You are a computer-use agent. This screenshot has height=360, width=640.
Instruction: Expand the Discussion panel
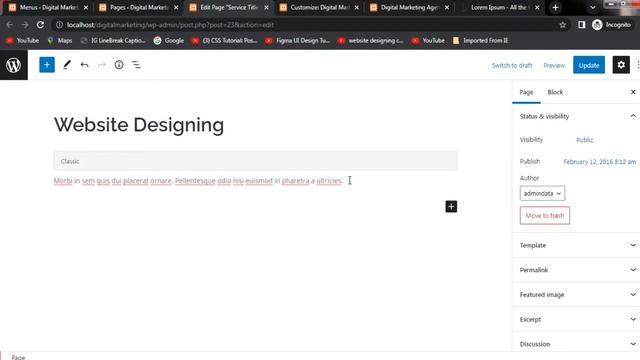click(576, 344)
